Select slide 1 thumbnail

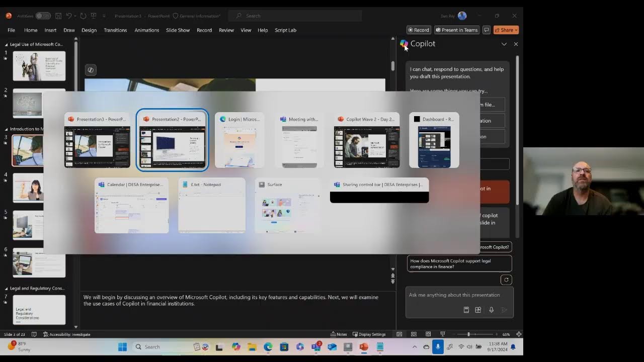39,66
